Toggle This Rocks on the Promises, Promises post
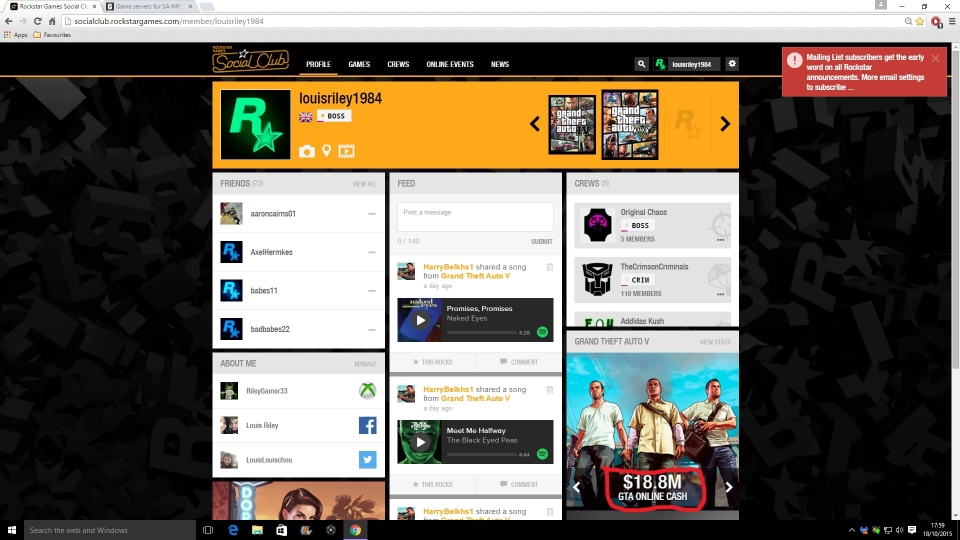Viewport: 960px width, 540px height. 432,362
